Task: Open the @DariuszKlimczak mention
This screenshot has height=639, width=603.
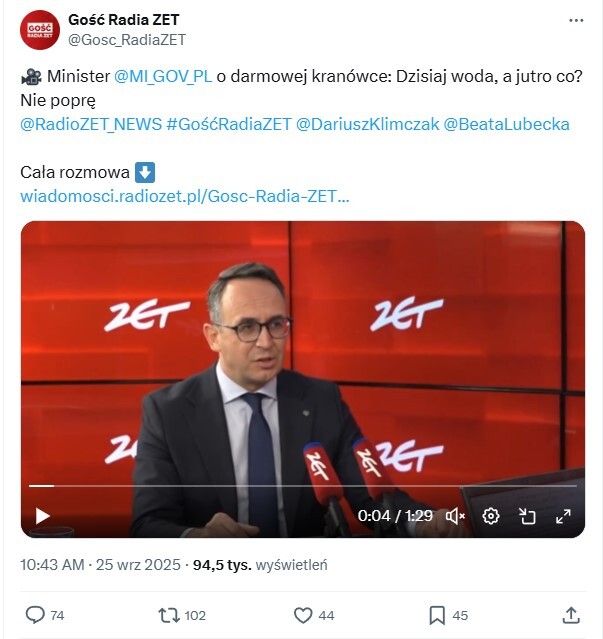Action: (368, 124)
